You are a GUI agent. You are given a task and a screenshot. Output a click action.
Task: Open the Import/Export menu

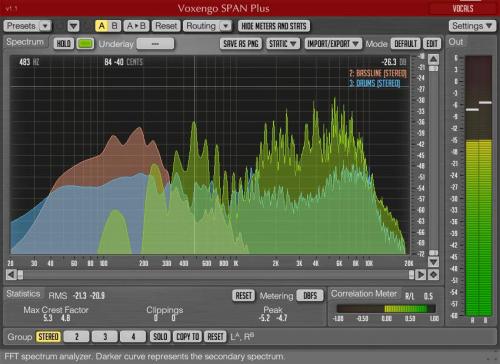tap(333, 44)
